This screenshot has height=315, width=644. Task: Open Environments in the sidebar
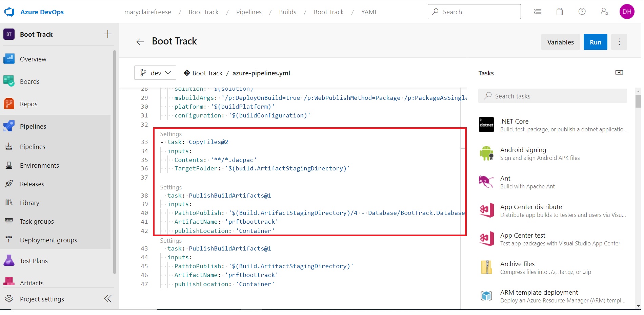point(39,165)
